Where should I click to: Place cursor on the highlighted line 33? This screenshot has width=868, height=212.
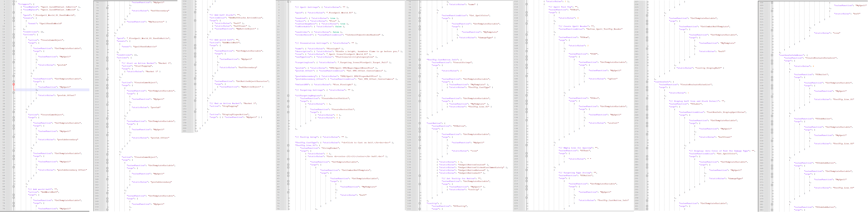pyautogui.click(x=52, y=90)
